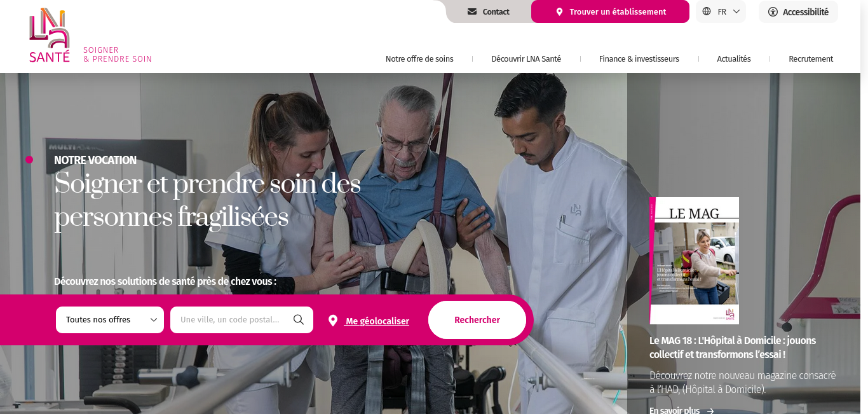Click the map pin next to Me géolocaliser
Image resolution: width=868 pixels, height=414 pixels.
tap(332, 321)
